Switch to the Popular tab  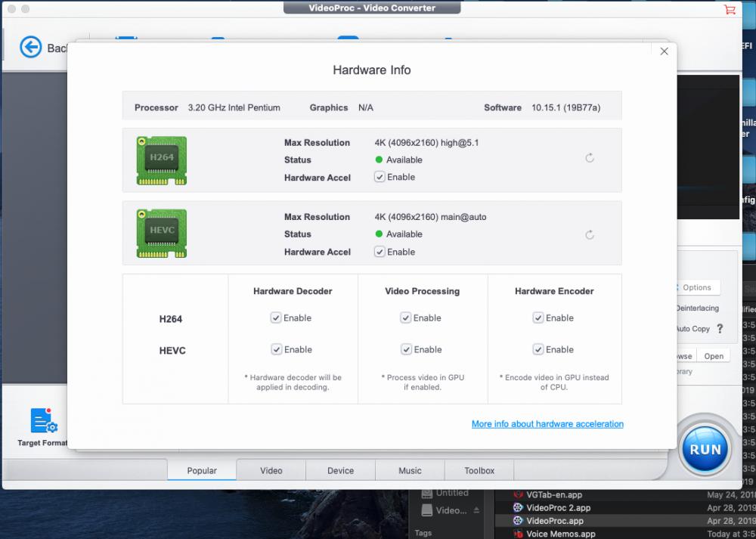202,470
